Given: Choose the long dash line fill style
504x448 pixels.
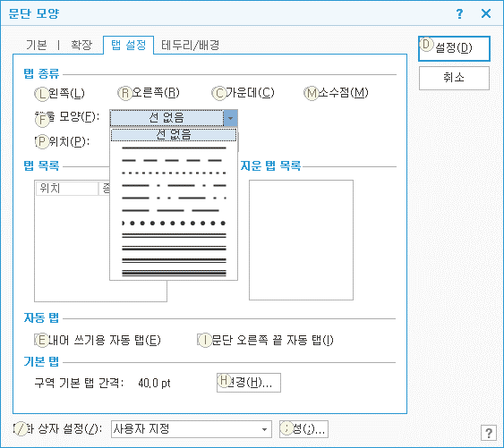Looking at the screenshot, I should click(x=174, y=210).
